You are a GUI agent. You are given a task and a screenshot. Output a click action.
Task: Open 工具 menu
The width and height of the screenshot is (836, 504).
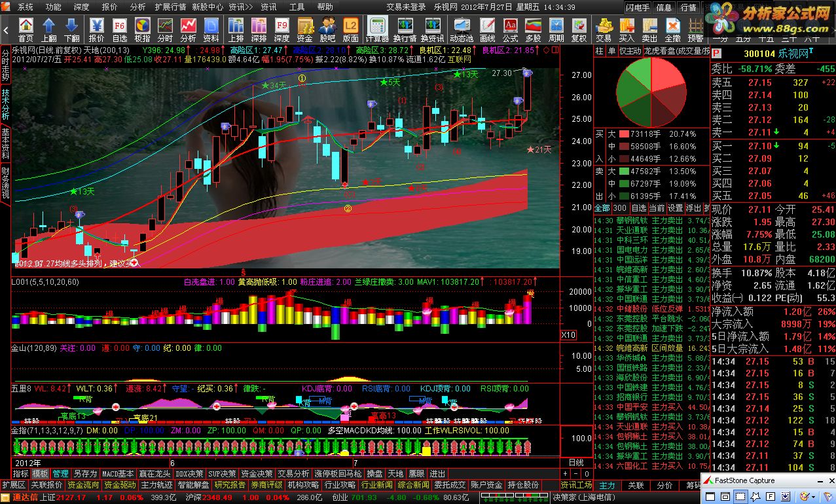tap(297, 7)
